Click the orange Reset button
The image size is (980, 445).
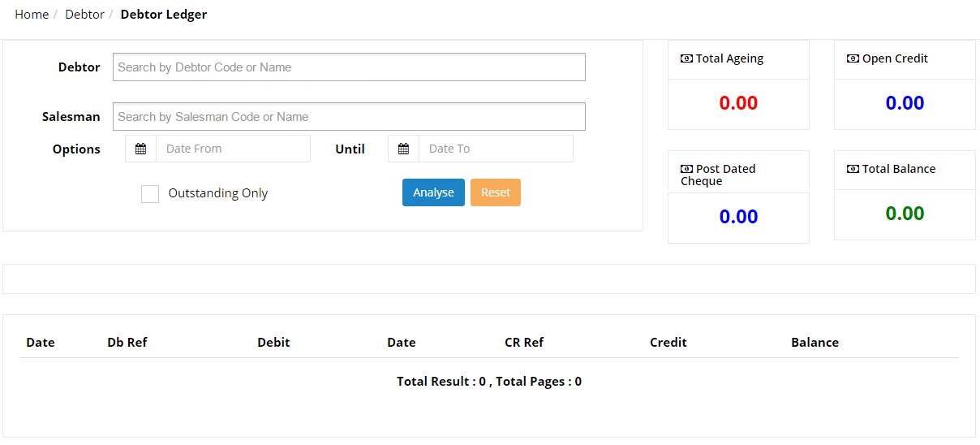496,192
